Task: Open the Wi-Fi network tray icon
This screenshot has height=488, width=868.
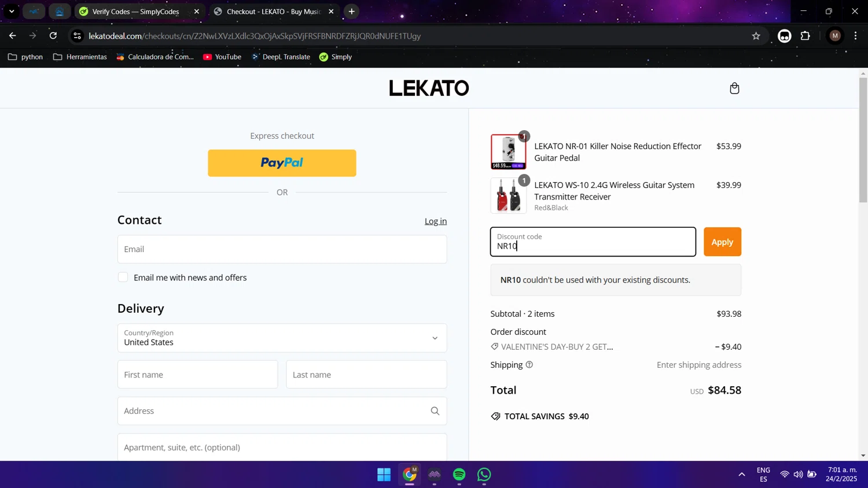Action: coord(785,475)
